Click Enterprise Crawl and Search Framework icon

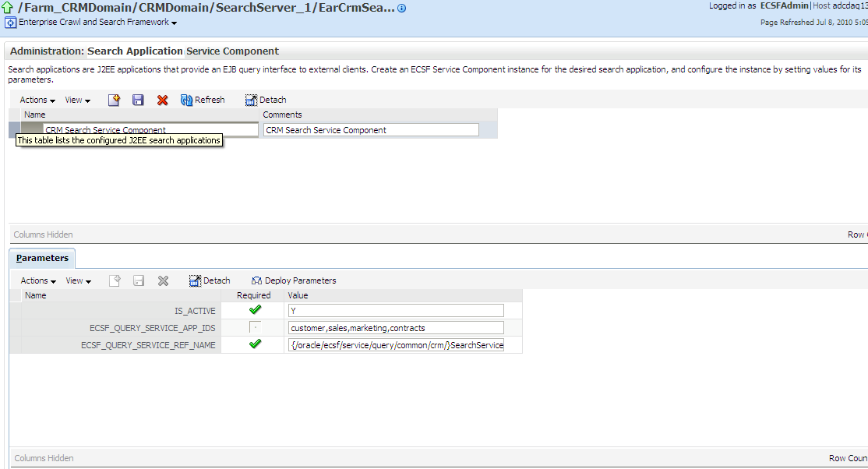[10, 23]
